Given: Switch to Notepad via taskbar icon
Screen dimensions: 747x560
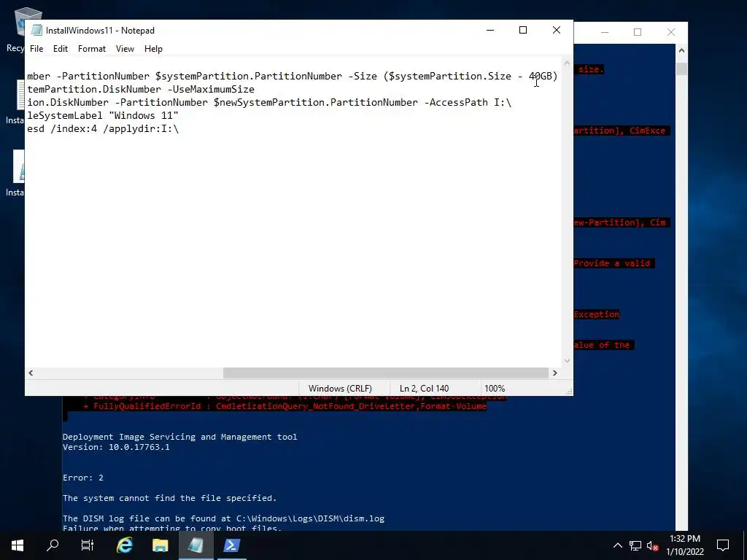Looking at the screenshot, I should [x=196, y=545].
